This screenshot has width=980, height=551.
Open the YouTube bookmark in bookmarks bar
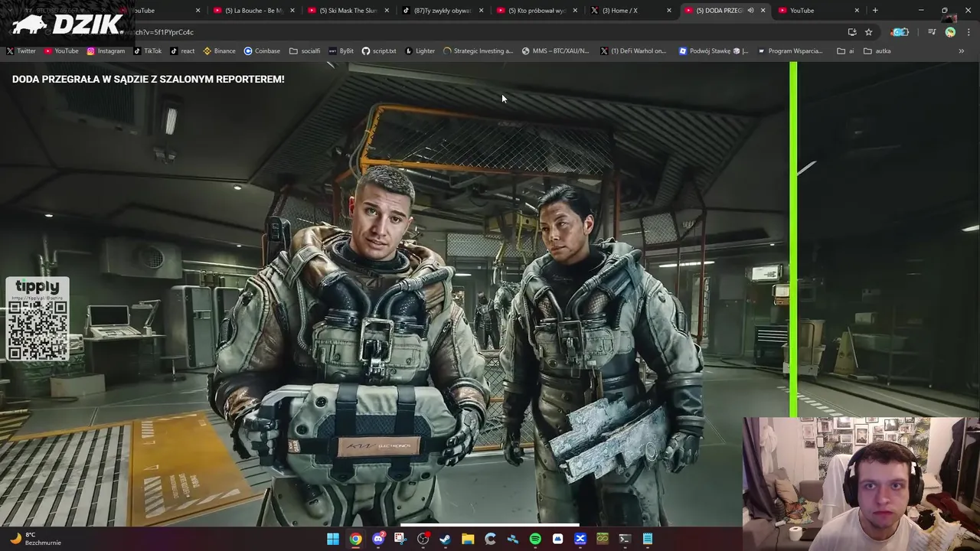pos(60,51)
